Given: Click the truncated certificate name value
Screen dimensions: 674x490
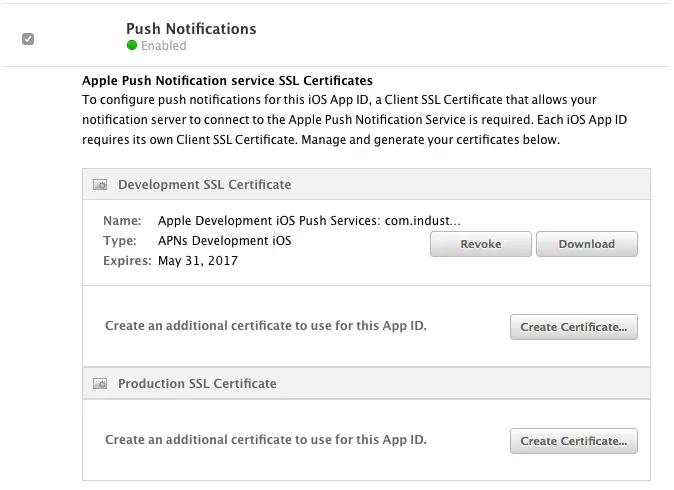Looking at the screenshot, I should pyautogui.click(x=309, y=221).
